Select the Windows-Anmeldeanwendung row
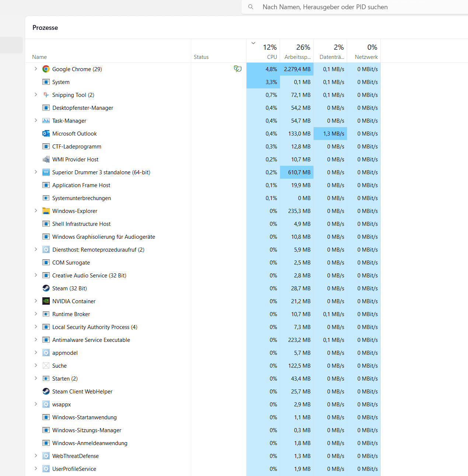Viewport: 468px width, 476px height. pyautogui.click(x=203, y=443)
